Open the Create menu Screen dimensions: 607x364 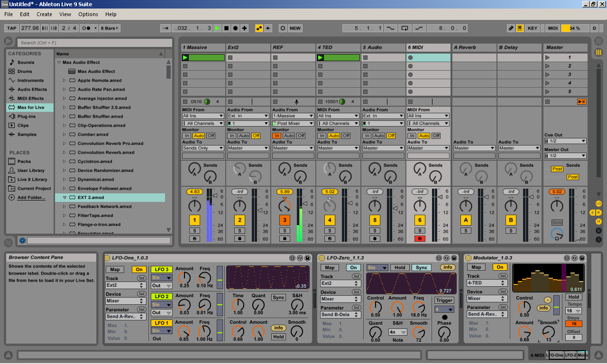pyautogui.click(x=44, y=14)
